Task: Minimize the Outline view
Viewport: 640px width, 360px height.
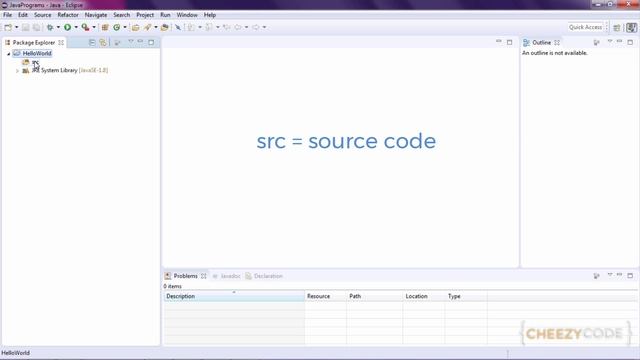Action: point(620,42)
